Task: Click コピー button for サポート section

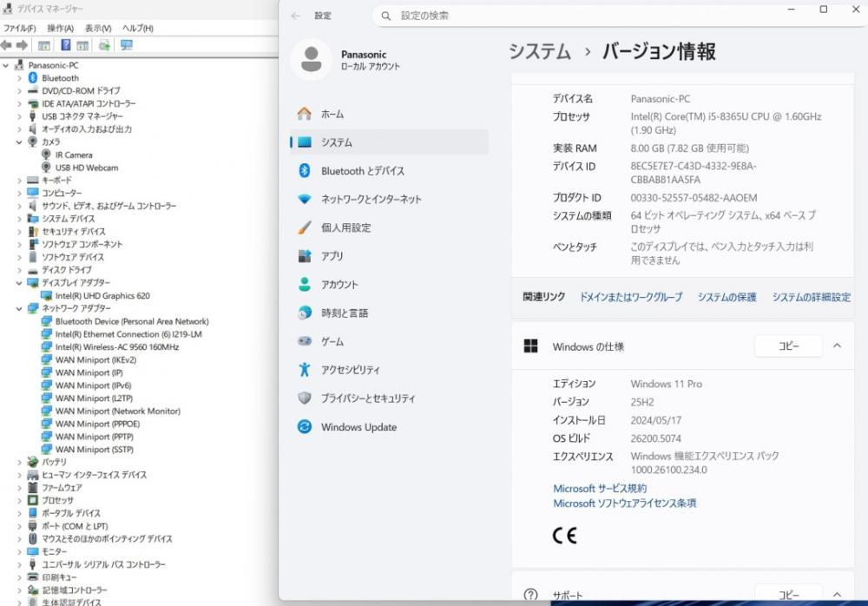Action: tap(788, 595)
